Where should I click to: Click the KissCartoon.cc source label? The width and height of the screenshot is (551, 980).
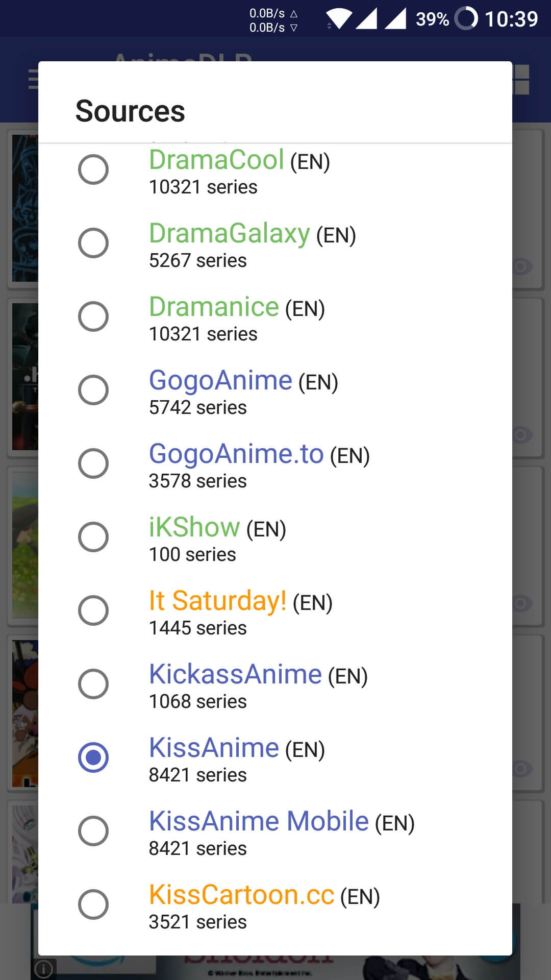point(241,895)
